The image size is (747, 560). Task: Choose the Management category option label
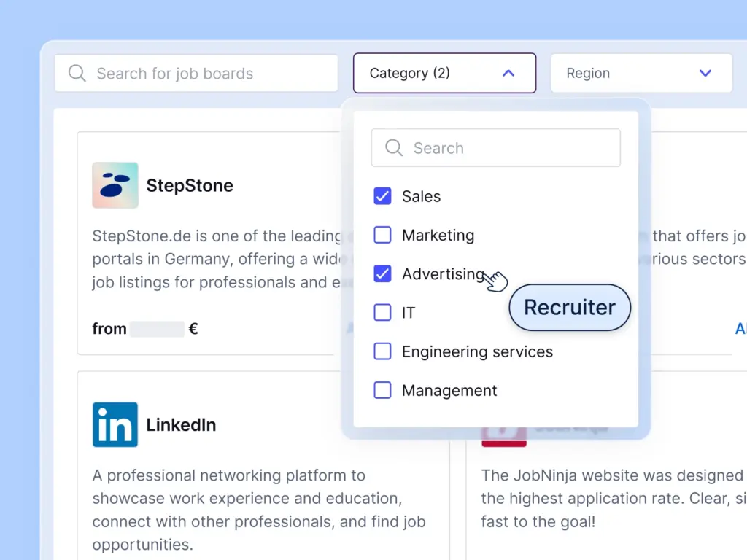(449, 390)
